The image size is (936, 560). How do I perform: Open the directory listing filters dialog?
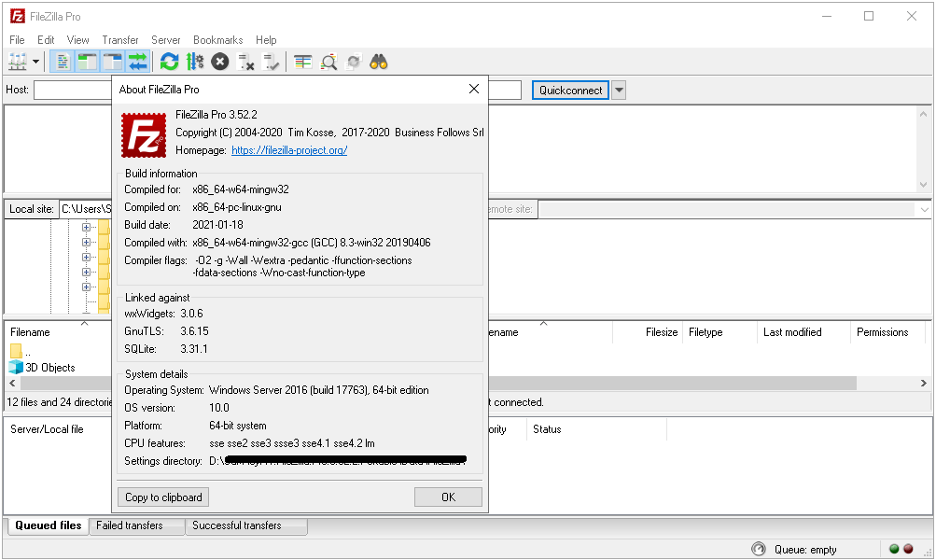302,62
